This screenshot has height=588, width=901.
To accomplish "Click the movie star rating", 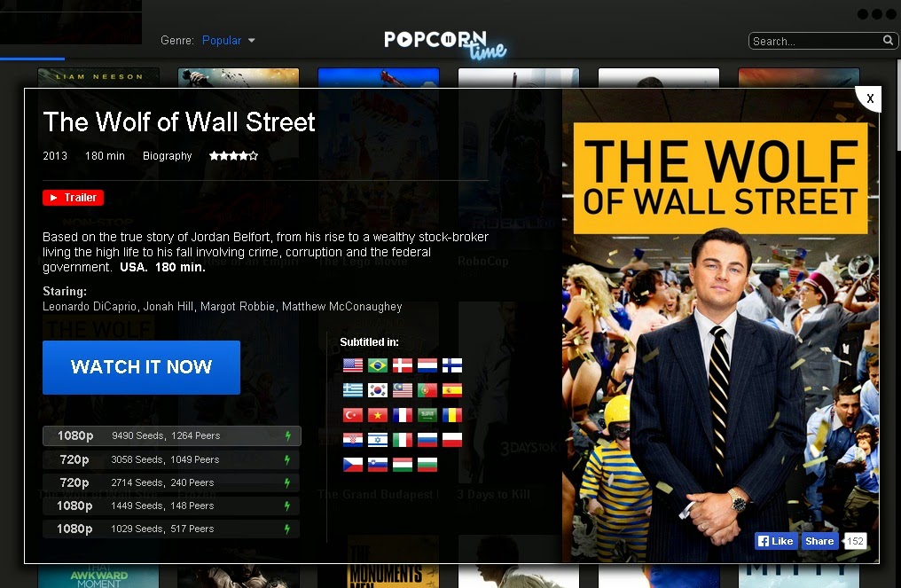I will point(233,156).
